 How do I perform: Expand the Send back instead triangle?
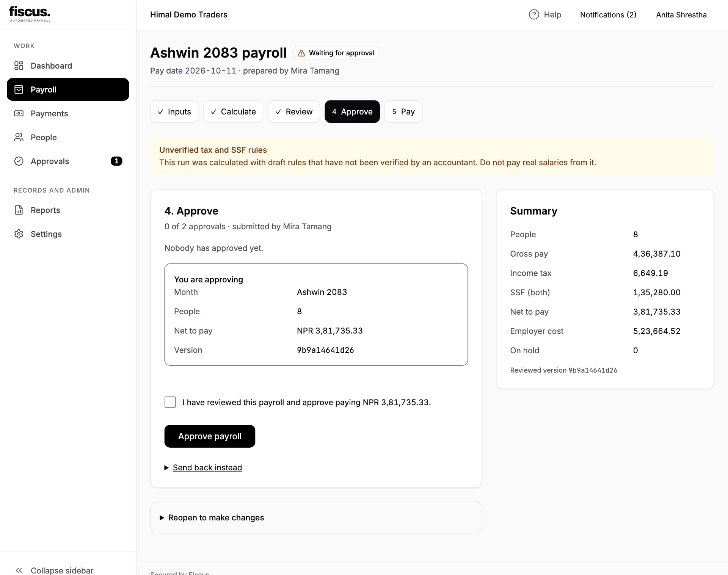click(166, 468)
